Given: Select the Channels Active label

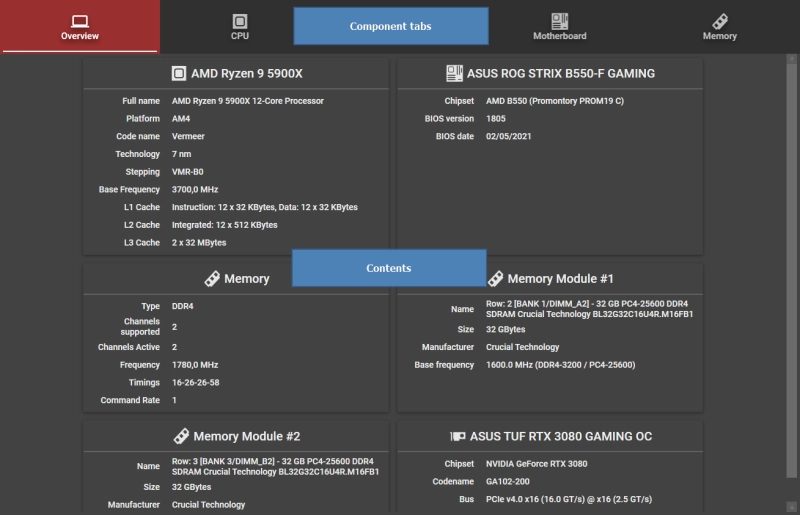Looking at the screenshot, I should tap(129, 347).
